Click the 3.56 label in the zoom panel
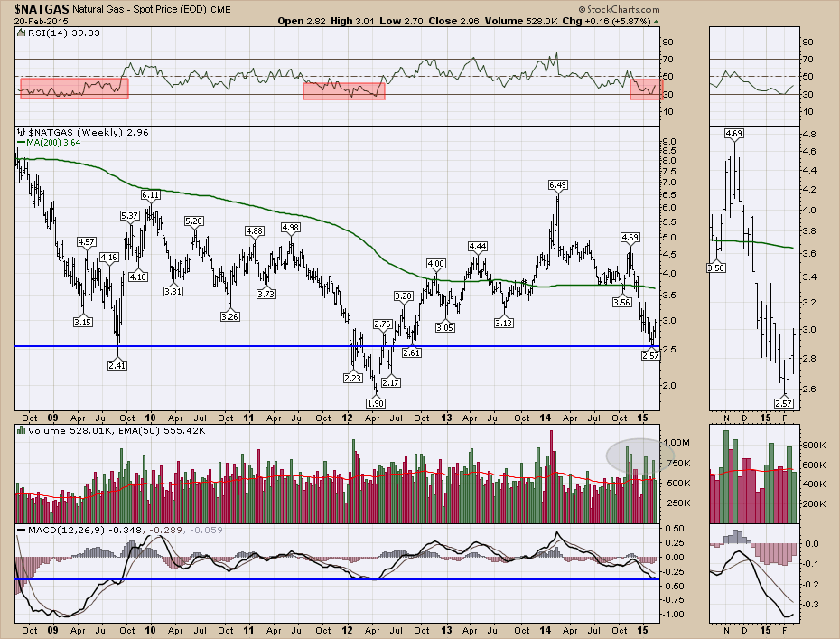 (x=716, y=268)
